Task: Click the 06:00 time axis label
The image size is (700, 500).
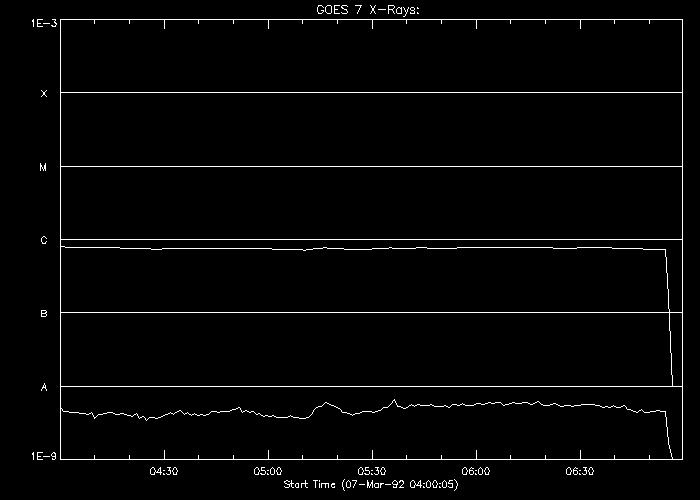Action: pyautogui.click(x=476, y=471)
